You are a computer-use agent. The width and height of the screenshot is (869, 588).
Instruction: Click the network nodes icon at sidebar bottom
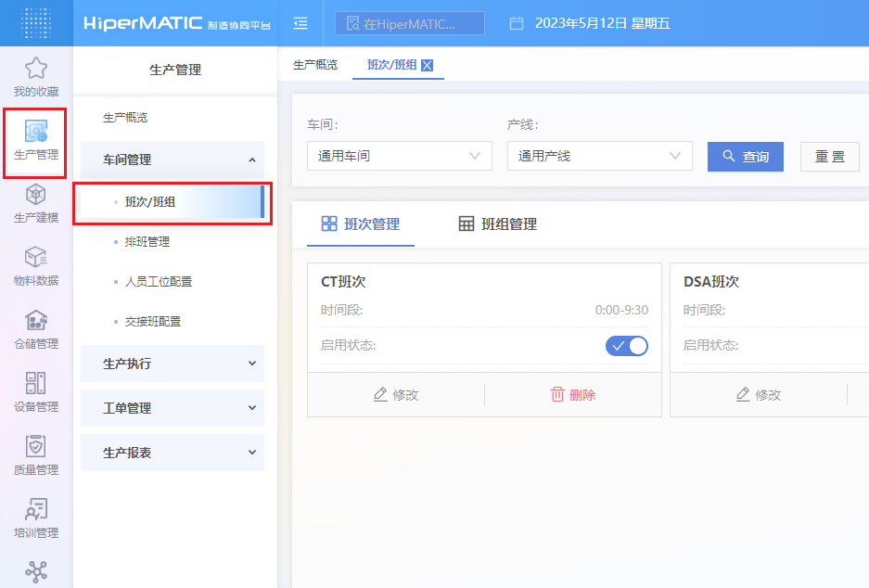[36, 571]
